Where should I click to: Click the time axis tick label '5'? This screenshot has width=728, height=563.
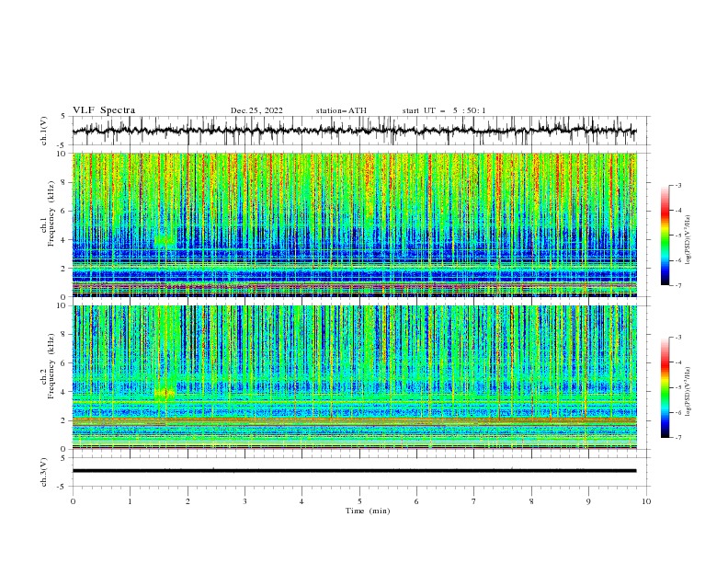[359, 501]
